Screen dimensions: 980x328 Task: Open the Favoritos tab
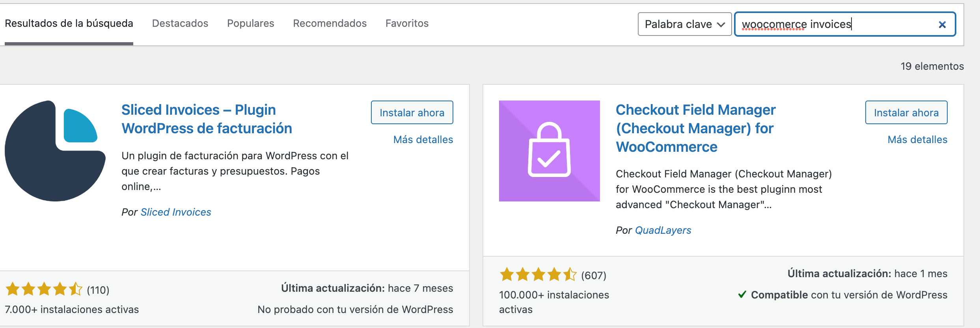[x=407, y=24]
